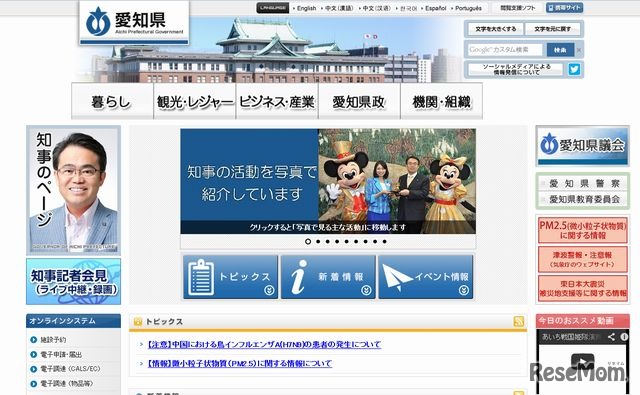Clear search with the X icon
Image resolution: width=640 pixels, height=395 pixels.
click(x=579, y=50)
